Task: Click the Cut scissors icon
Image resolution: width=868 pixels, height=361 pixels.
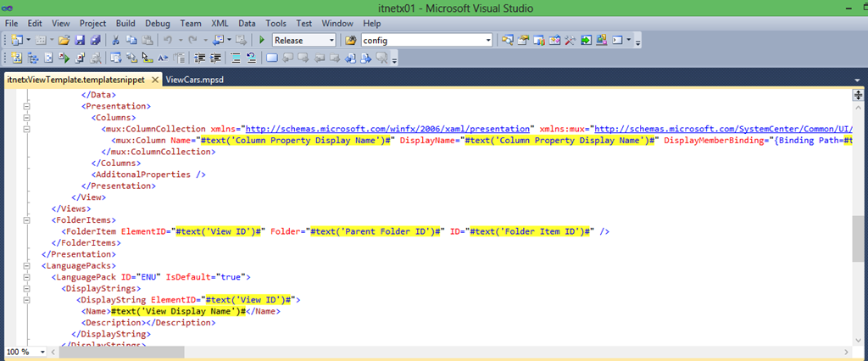Action: (x=116, y=40)
